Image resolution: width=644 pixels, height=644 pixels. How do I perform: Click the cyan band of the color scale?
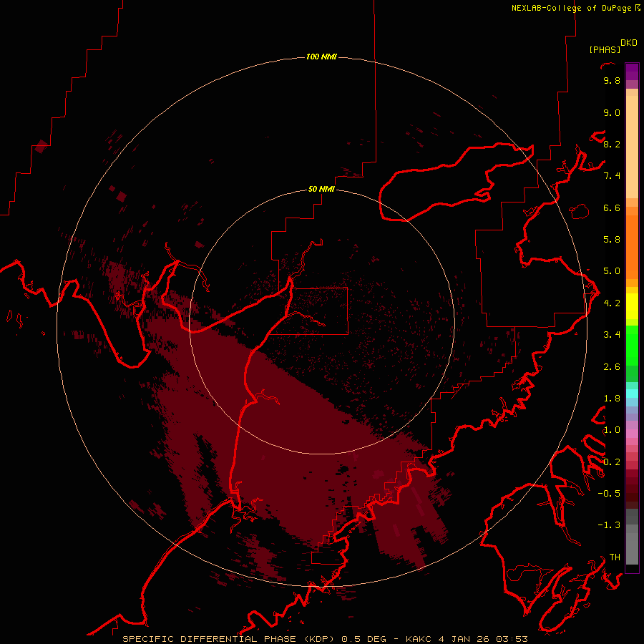point(632,394)
